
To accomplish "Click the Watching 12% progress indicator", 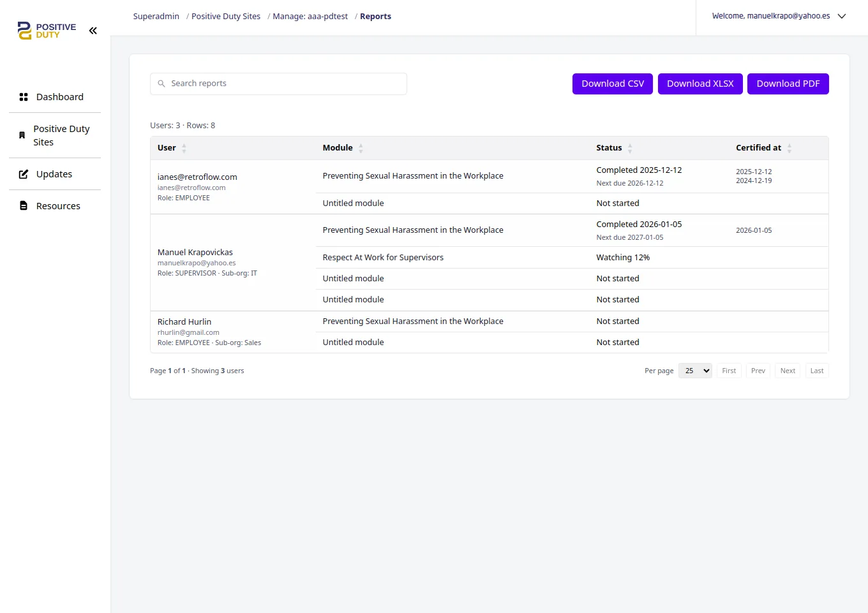I will pyautogui.click(x=622, y=257).
